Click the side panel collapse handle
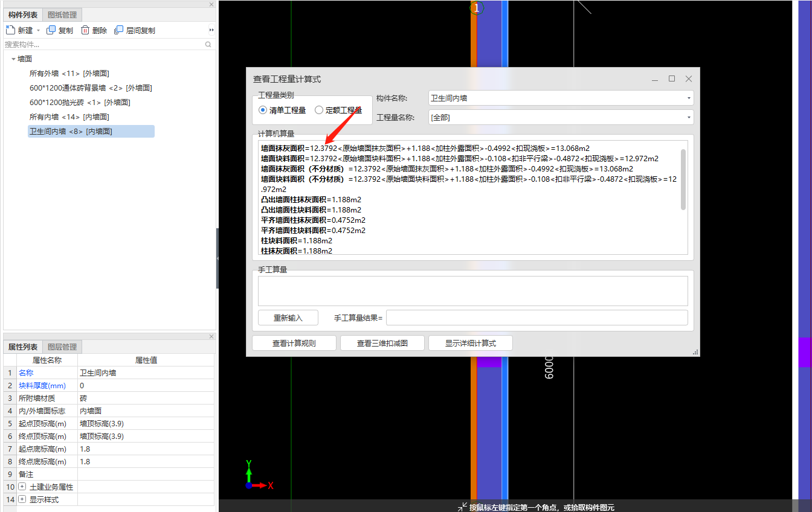 point(217,258)
